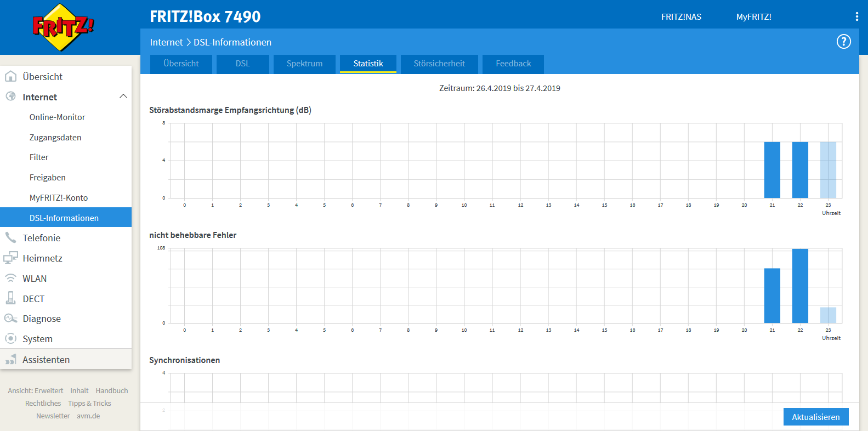868x431 pixels.
Task: Open the three-dot options menu
Action: point(856,16)
